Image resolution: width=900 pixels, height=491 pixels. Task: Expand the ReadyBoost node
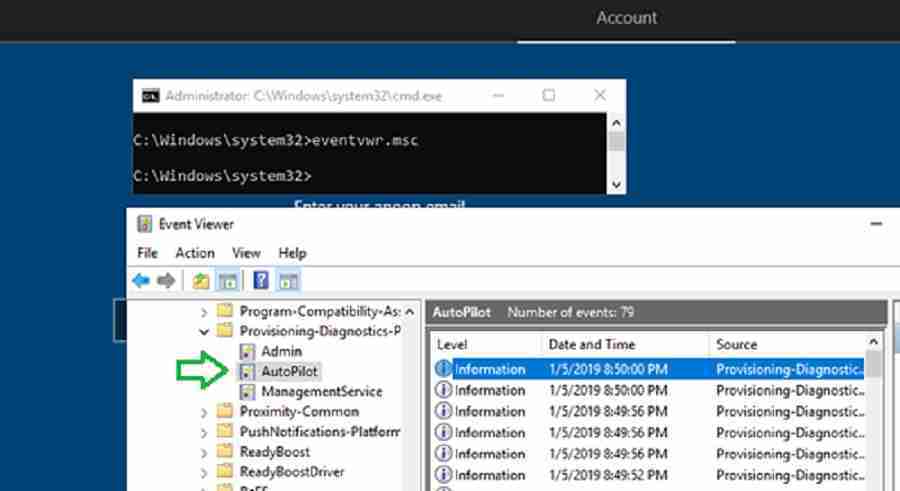(204, 453)
